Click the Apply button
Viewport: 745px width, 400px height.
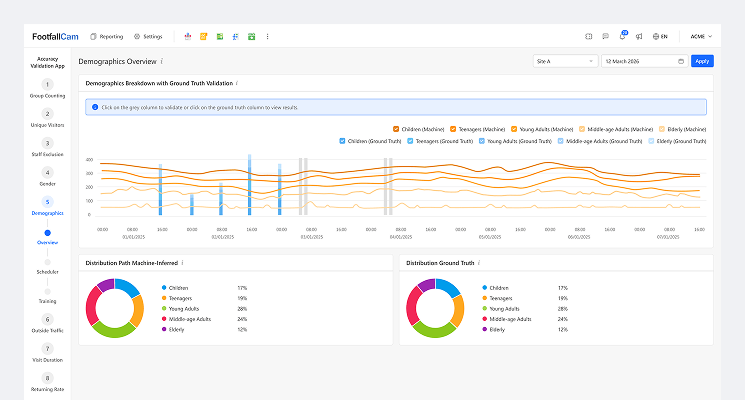[x=703, y=61]
